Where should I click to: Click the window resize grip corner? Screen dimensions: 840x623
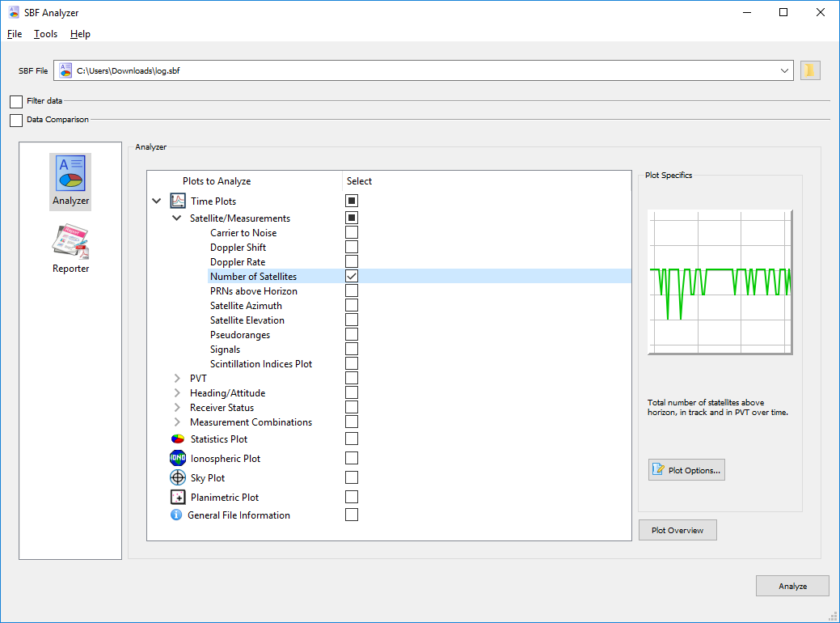click(833, 616)
